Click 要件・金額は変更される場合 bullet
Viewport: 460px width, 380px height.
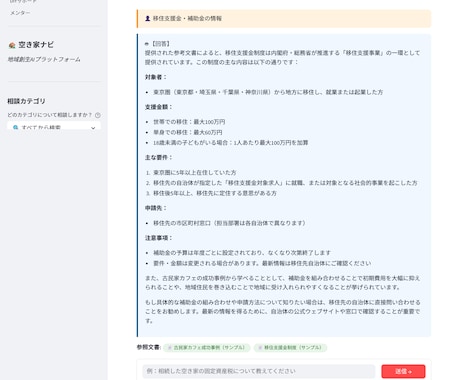[262, 263]
